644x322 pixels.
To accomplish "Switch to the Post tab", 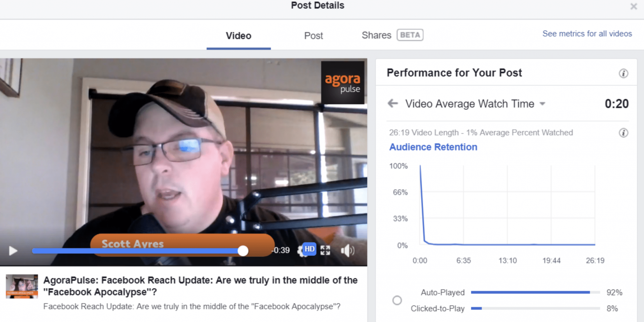I will pyautogui.click(x=314, y=36).
